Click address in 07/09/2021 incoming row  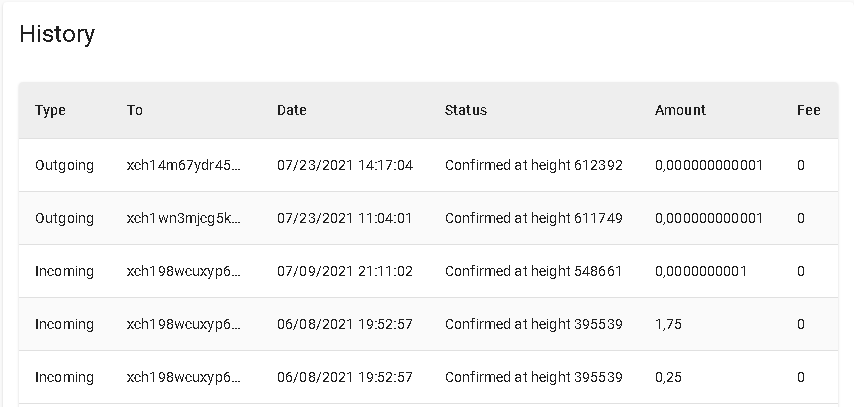183,271
